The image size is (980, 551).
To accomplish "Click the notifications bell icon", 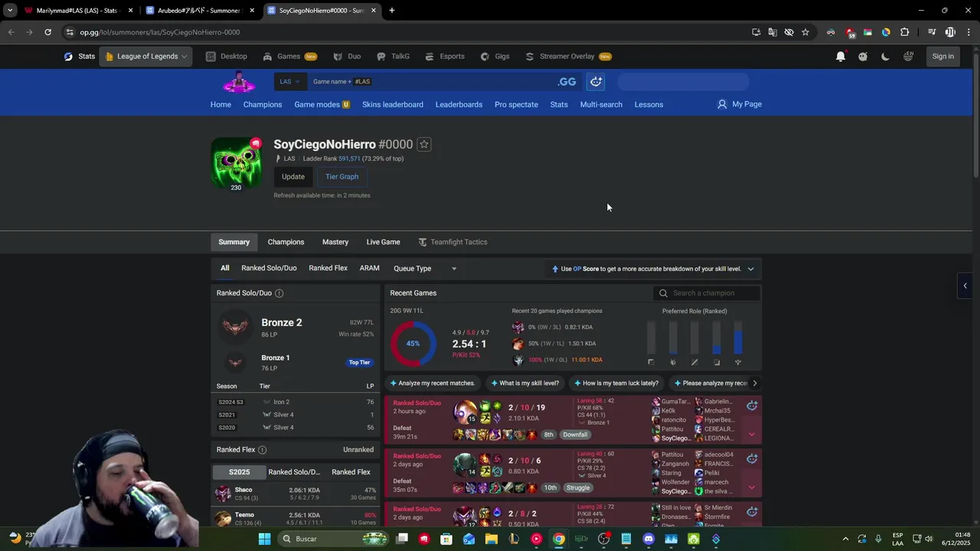I will pyautogui.click(x=841, y=56).
